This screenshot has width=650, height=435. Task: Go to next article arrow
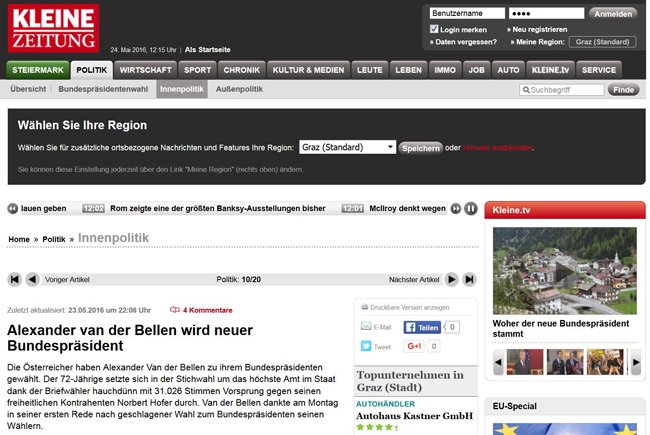click(x=451, y=280)
